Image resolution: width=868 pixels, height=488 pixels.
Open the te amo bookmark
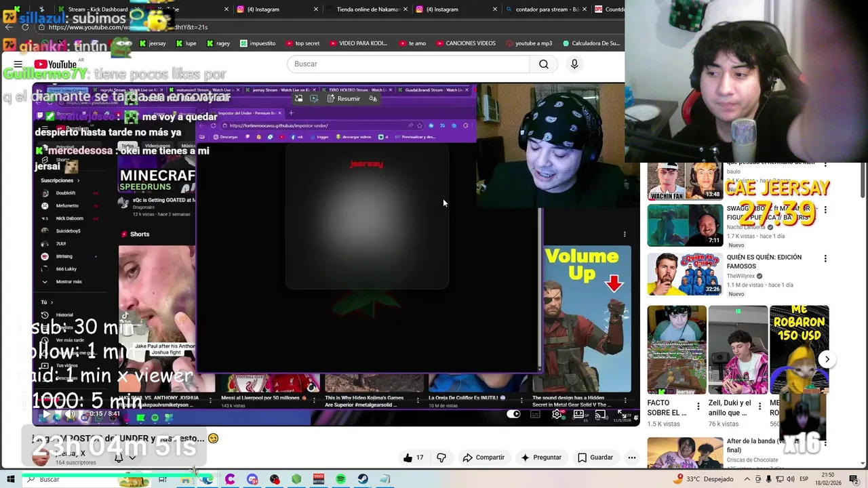[412, 43]
